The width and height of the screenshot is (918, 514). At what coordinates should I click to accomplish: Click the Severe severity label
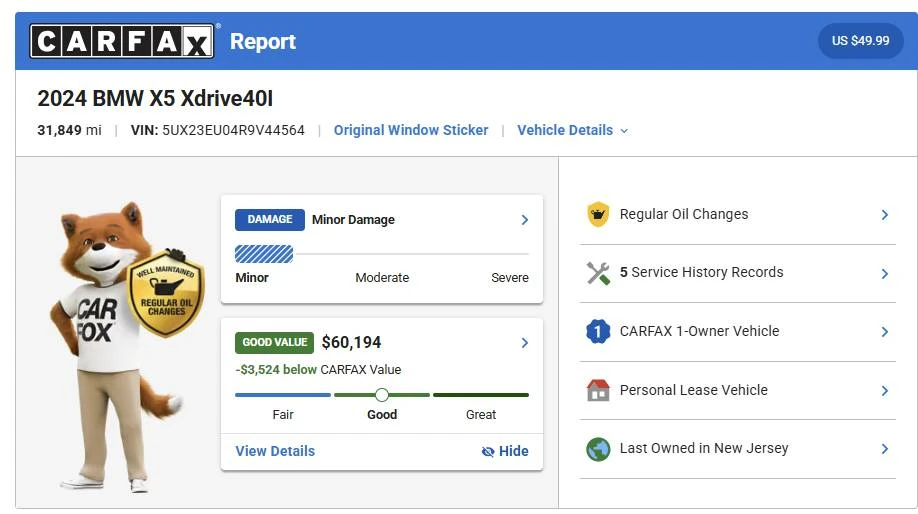510,278
